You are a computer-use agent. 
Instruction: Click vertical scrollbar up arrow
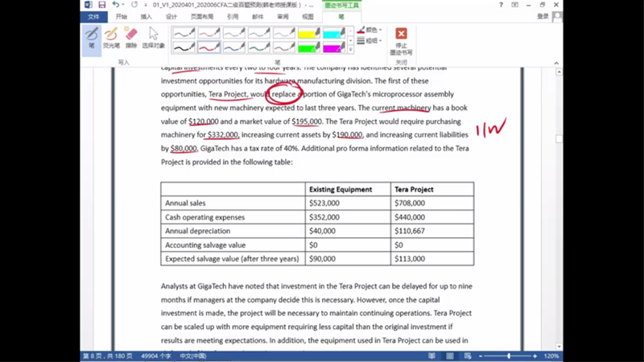coord(559,72)
